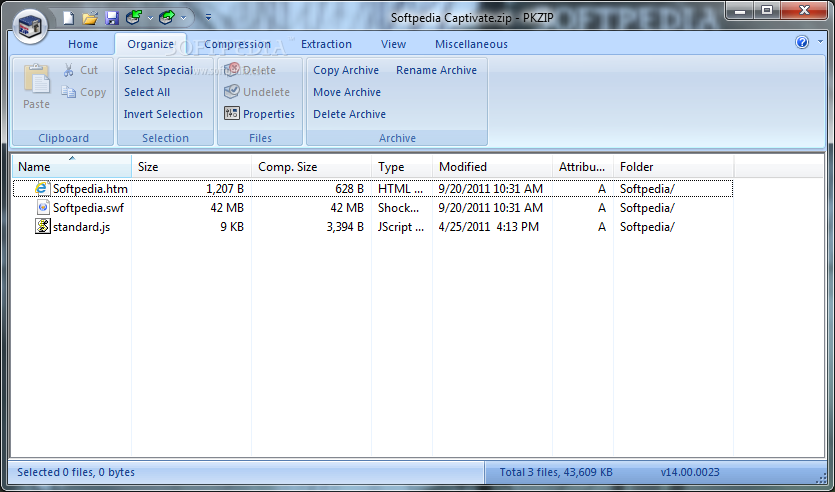Open the Compression ribbon tab
The width and height of the screenshot is (835, 492).
click(x=238, y=44)
